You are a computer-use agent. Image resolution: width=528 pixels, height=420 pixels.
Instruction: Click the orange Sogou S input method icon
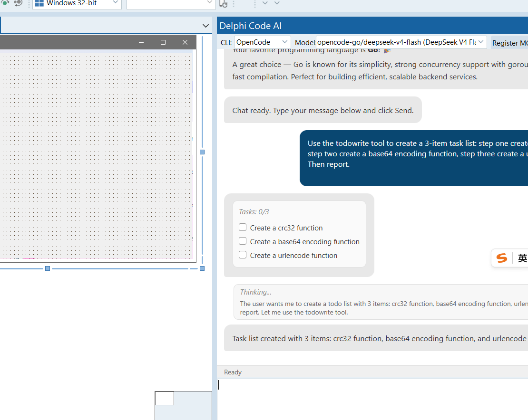coord(502,258)
